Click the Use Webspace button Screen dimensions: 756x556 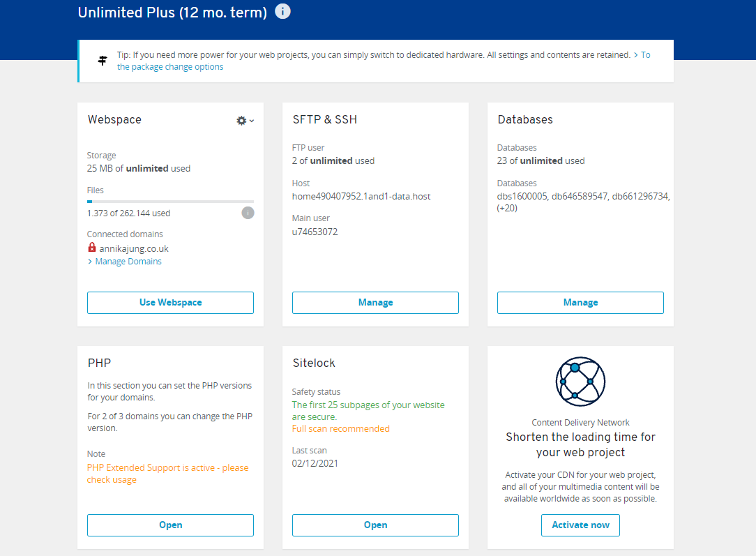[171, 302]
